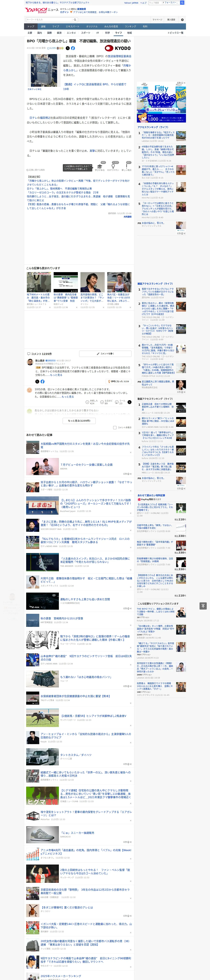Open settings via the gear icon
This screenshot has width=210, height=980.
tap(182, 19)
